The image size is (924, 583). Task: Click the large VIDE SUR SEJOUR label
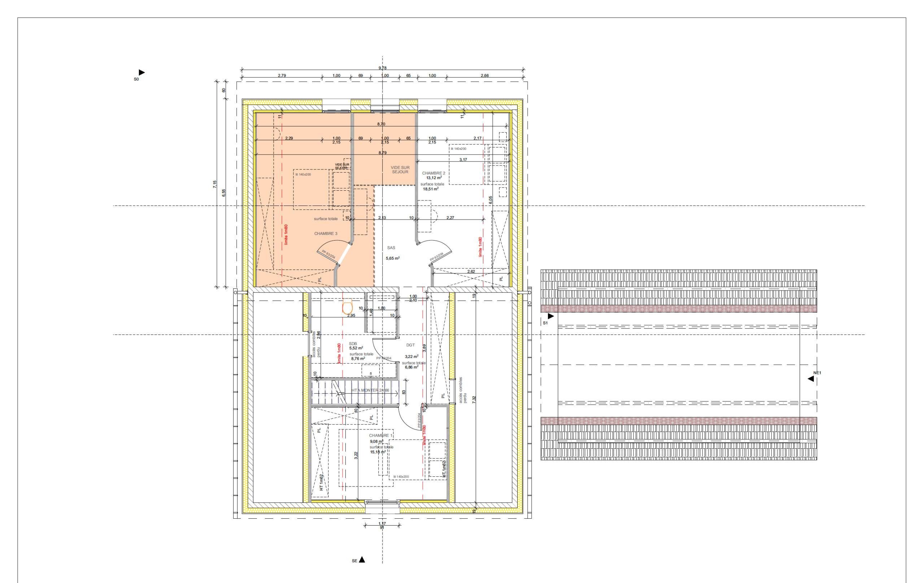point(400,170)
